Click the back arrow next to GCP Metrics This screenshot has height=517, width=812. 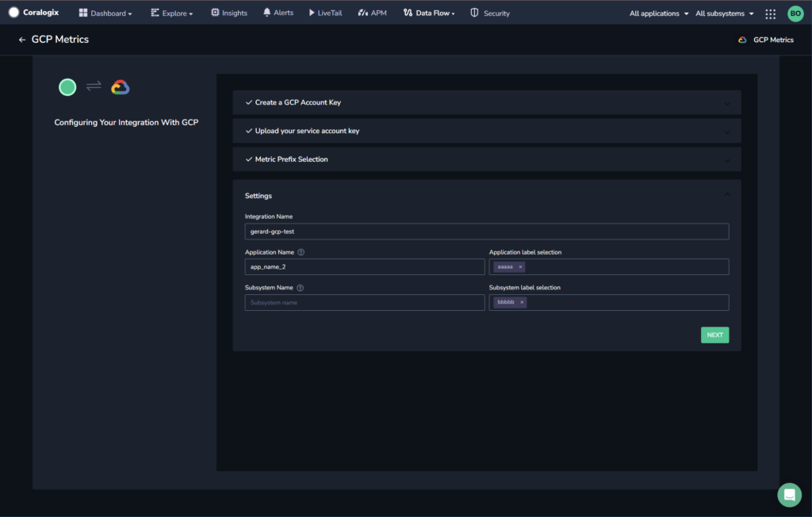click(x=21, y=40)
